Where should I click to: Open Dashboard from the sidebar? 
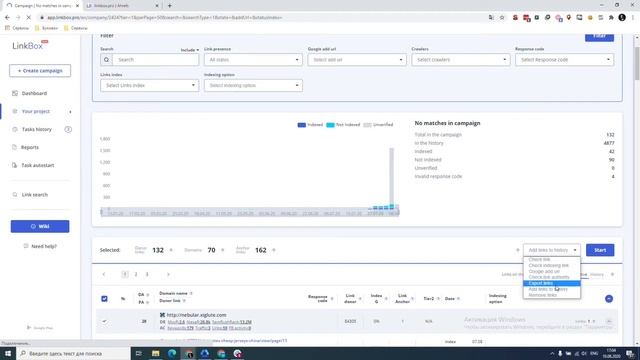(34, 93)
